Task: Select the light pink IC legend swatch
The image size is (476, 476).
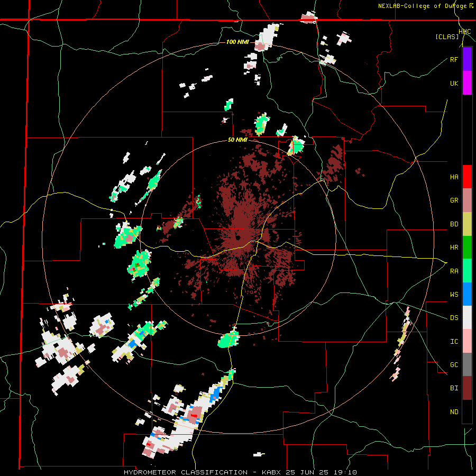Action: tap(467, 341)
